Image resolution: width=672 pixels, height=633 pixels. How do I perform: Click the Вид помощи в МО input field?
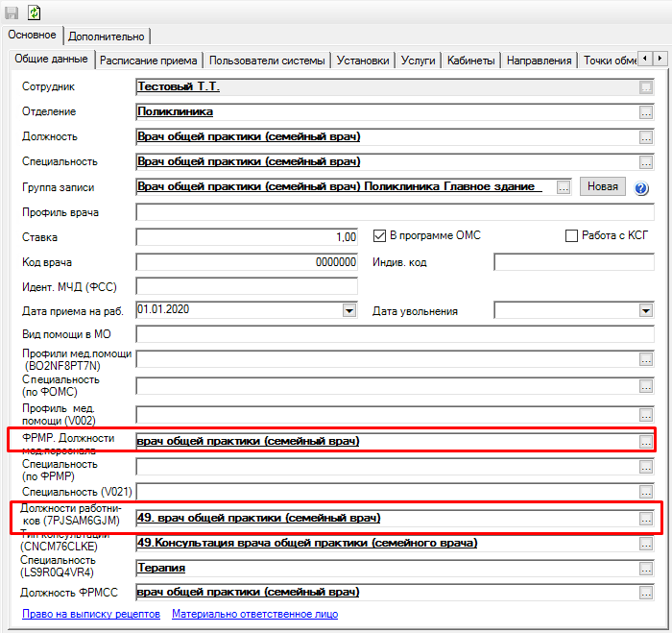[396, 333]
